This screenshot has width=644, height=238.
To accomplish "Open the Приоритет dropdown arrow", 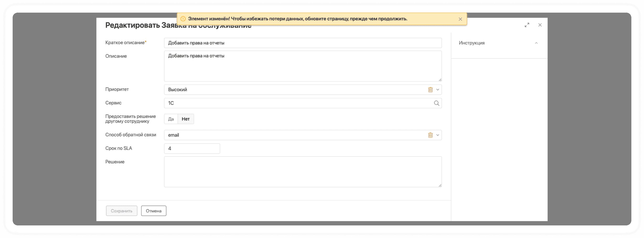I will coord(438,90).
